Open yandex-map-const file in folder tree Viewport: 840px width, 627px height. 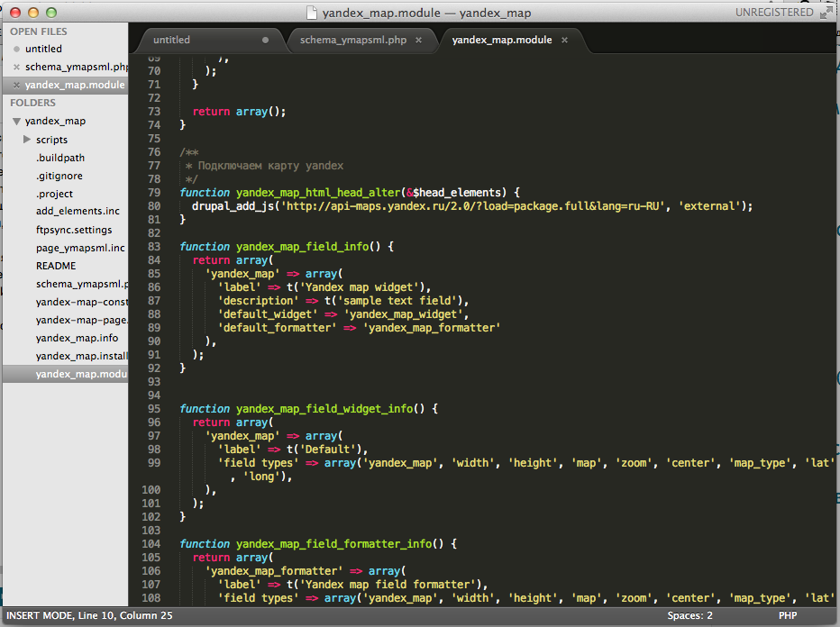click(82, 302)
